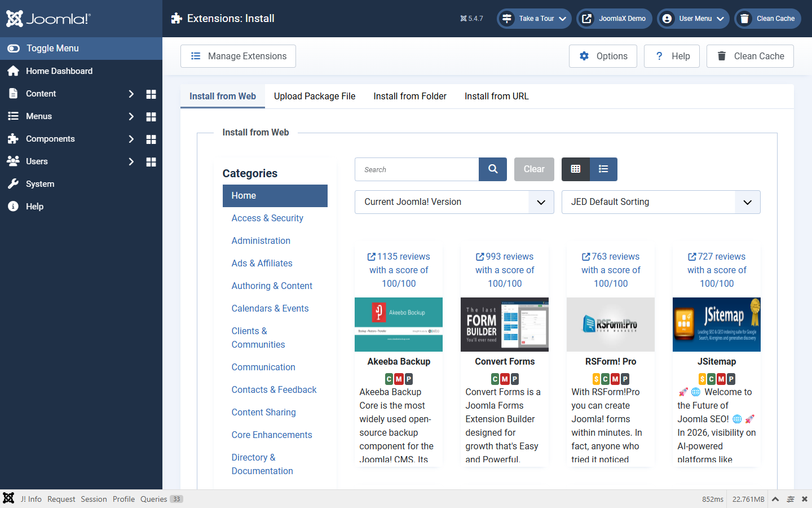Image resolution: width=812 pixels, height=508 pixels.
Task: Open the 993 reviews link
Action: coord(505,270)
